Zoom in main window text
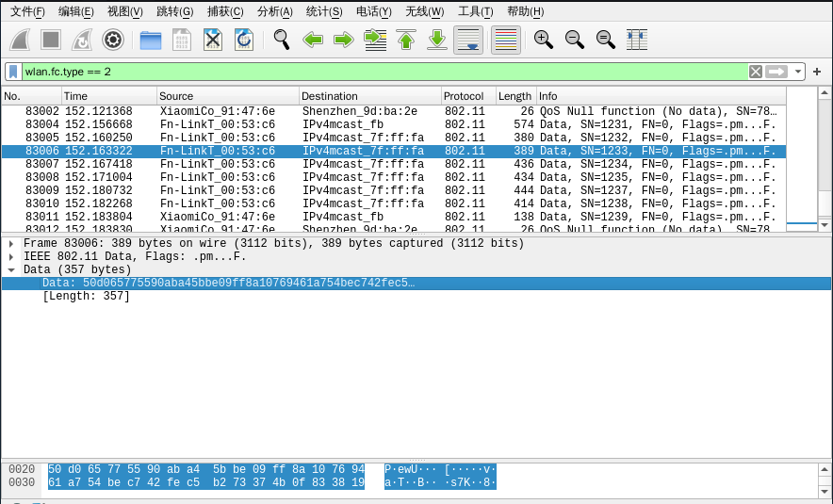 (x=544, y=40)
